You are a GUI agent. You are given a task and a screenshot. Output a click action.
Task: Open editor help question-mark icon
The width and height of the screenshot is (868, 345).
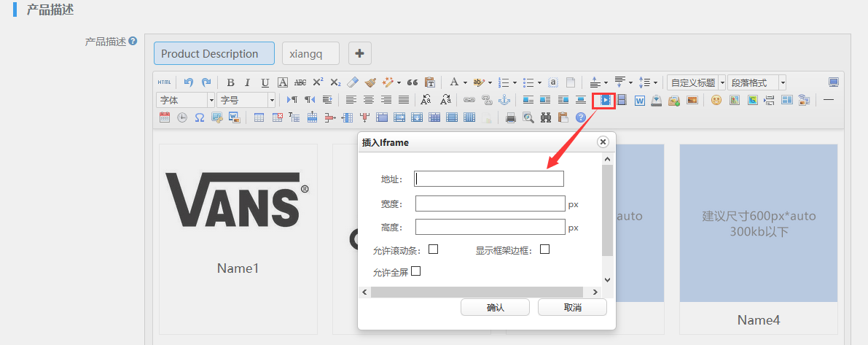[581, 117]
